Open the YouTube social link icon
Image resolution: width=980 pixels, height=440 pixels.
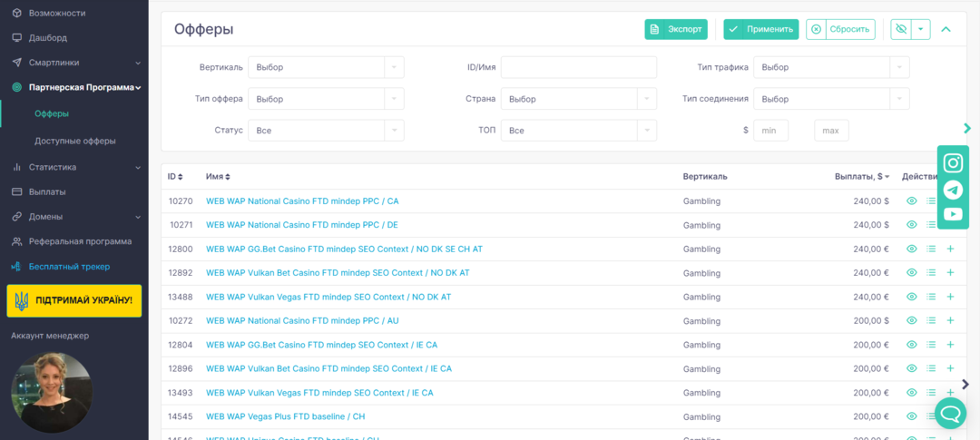point(952,214)
